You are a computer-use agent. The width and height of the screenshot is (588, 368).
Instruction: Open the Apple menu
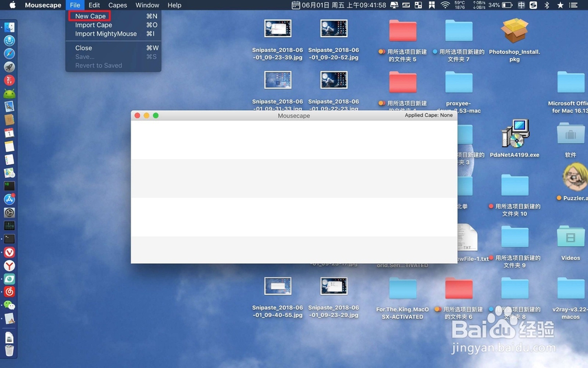click(x=12, y=5)
